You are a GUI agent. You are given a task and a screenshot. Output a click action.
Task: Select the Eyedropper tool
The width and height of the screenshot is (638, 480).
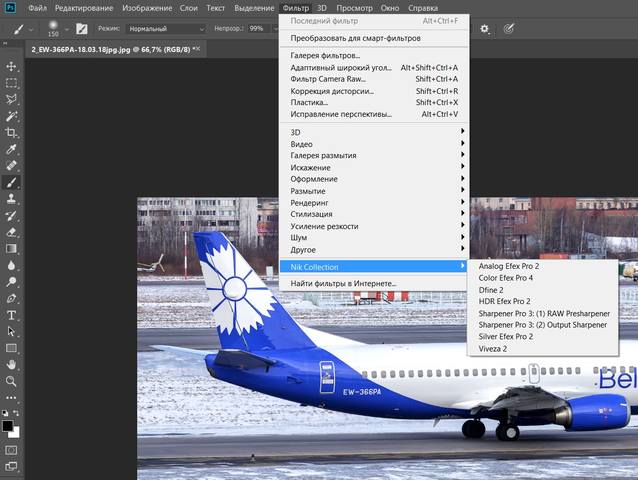(11, 149)
